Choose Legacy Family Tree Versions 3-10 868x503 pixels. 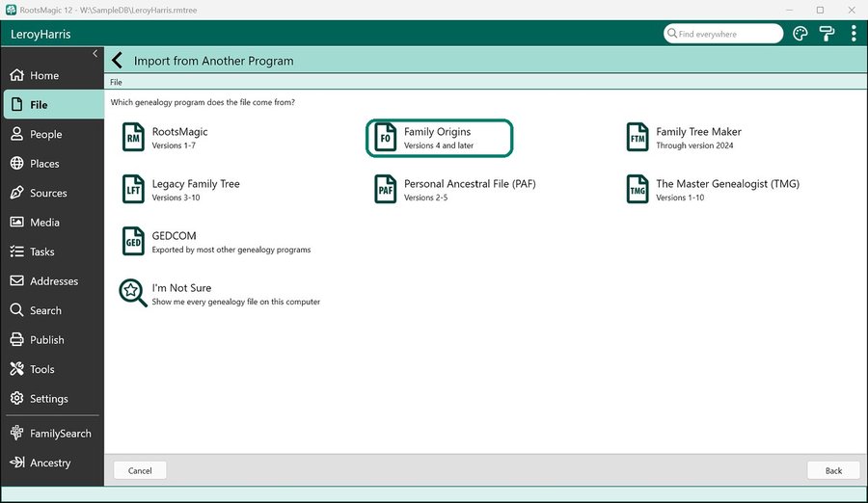pyautogui.click(x=196, y=189)
